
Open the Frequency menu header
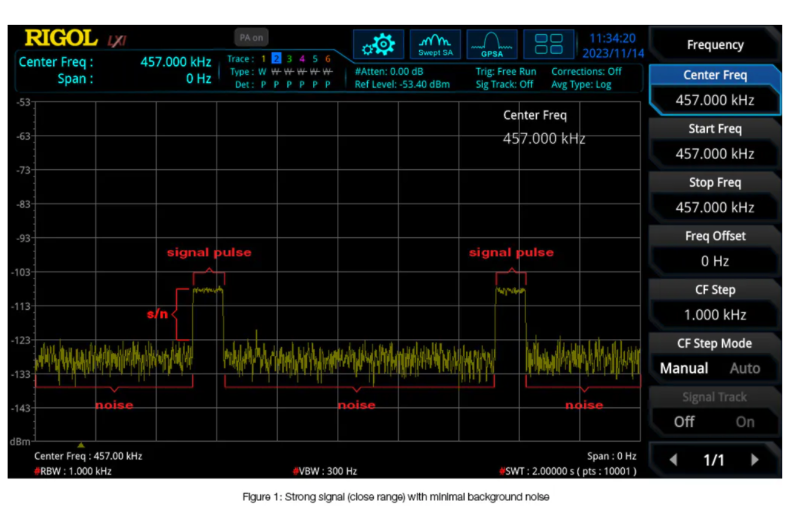715,45
